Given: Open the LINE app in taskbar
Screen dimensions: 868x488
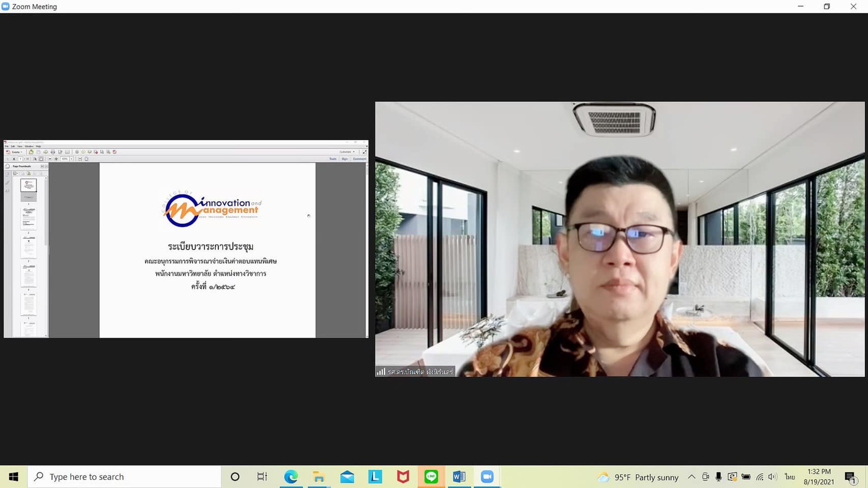Looking at the screenshot, I should tap(431, 477).
